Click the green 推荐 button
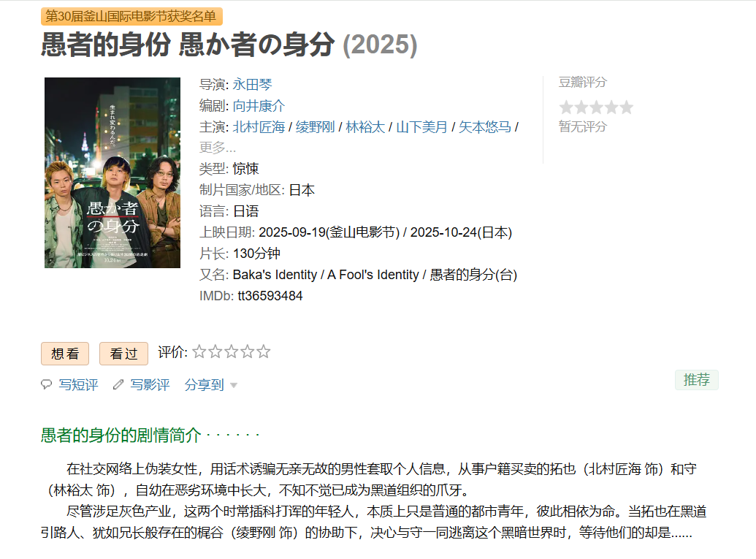Screen dimensions: 756x559 [697, 379]
